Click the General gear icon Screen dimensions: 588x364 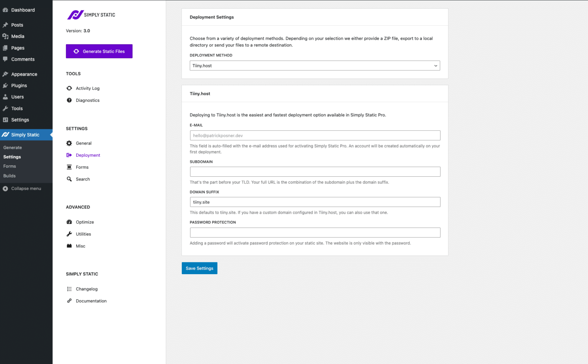tap(69, 143)
